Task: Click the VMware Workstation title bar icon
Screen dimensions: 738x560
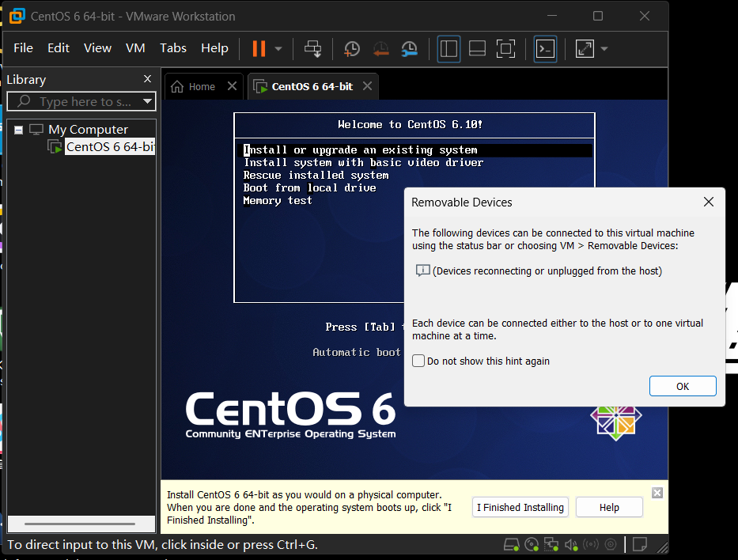Action: point(17,16)
